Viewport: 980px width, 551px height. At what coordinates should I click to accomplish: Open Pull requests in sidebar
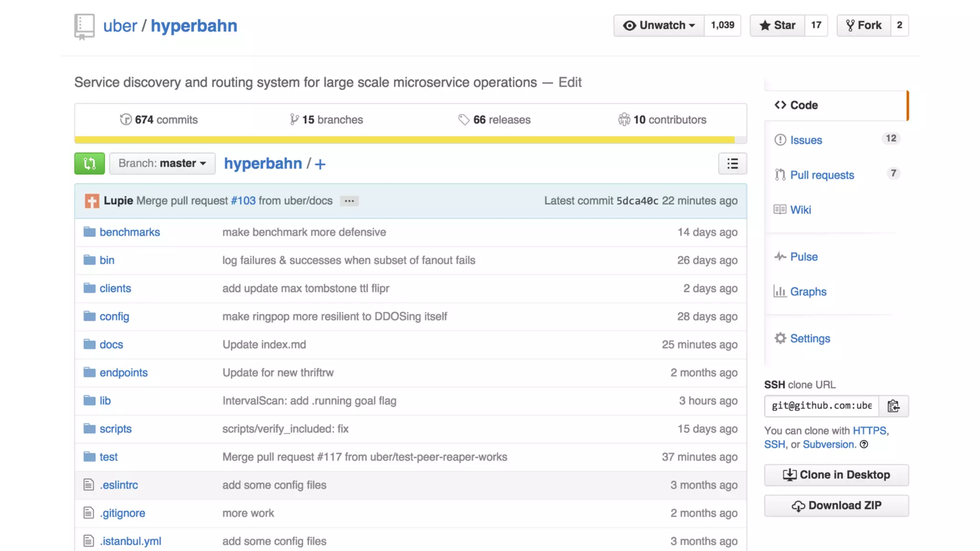[x=822, y=175]
